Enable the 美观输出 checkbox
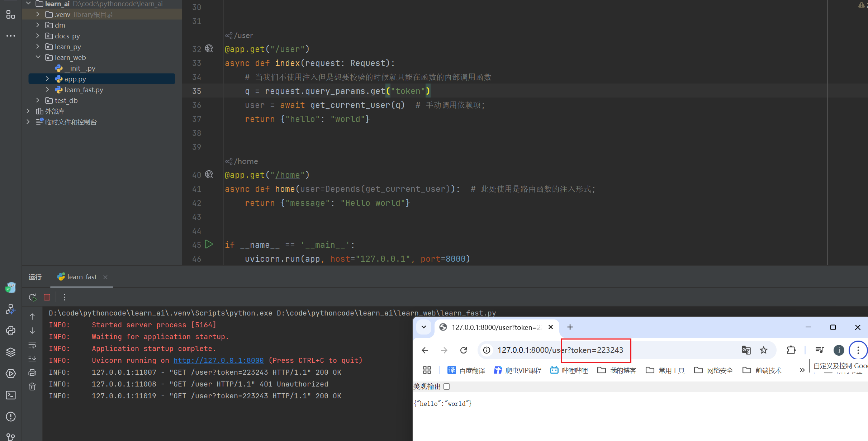Image resolution: width=868 pixels, height=441 pixels. coord(447,387)
